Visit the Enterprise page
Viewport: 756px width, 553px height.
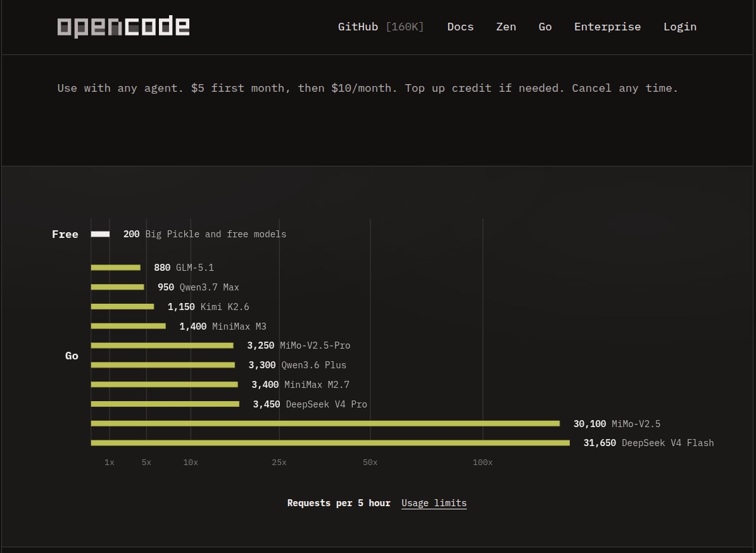(x=607, y=27)
